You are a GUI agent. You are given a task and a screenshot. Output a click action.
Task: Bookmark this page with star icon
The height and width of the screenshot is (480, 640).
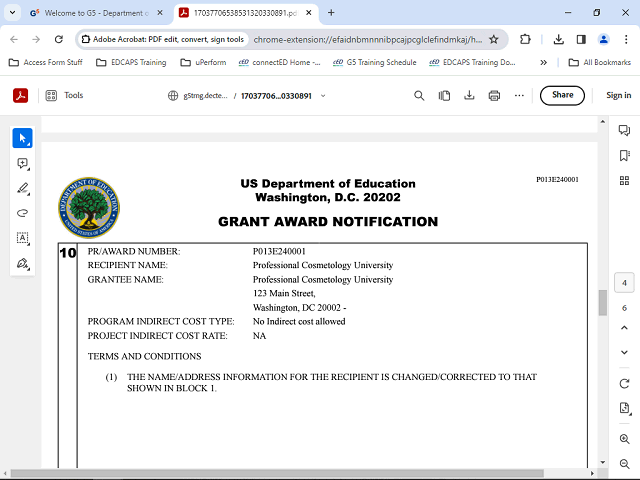coord(494,40)
